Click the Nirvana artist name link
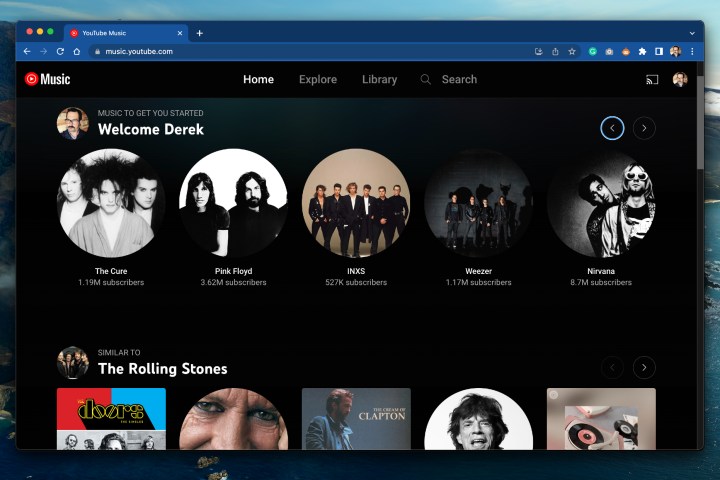 click(601, 271)
